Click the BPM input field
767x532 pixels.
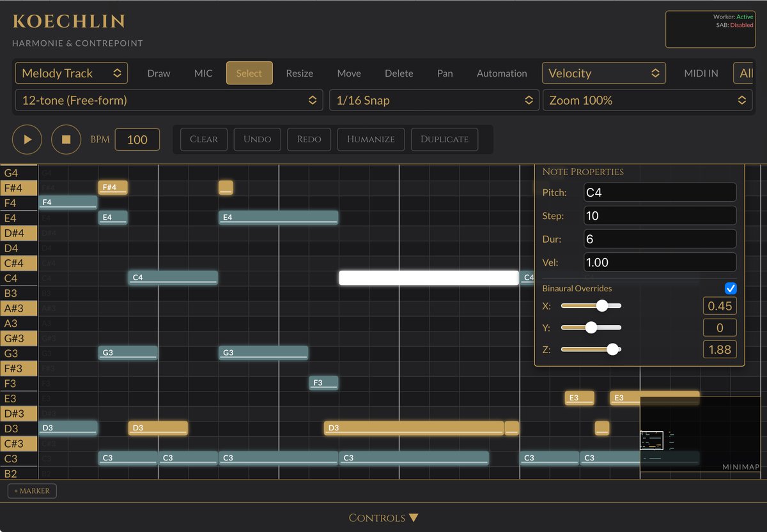(137, 139)
